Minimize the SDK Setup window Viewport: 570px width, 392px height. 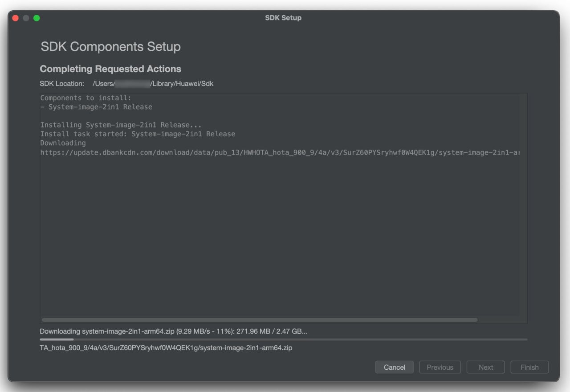[x=26, y=18]
